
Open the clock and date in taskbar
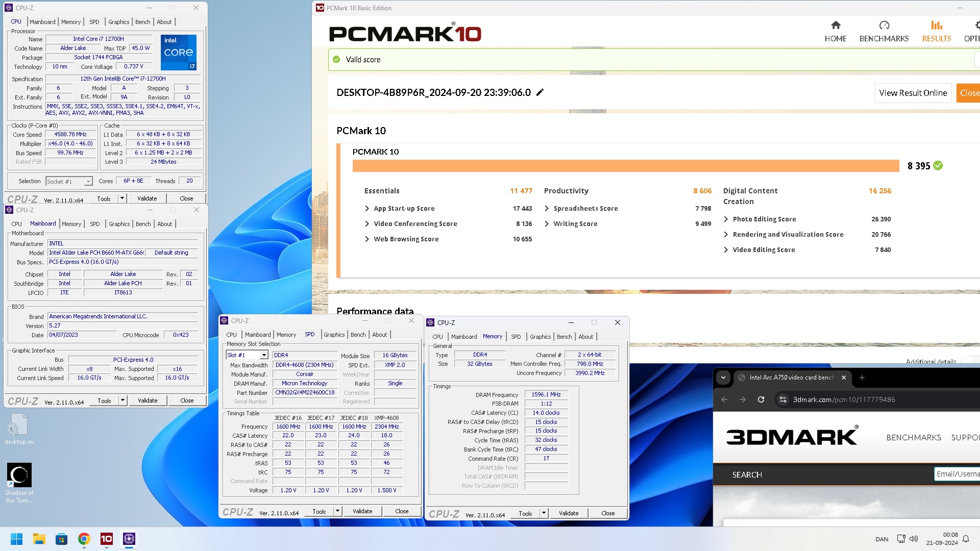point(942,539)
